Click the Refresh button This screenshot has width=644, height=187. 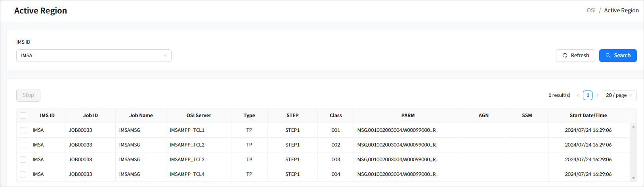[x=575, y=56]
